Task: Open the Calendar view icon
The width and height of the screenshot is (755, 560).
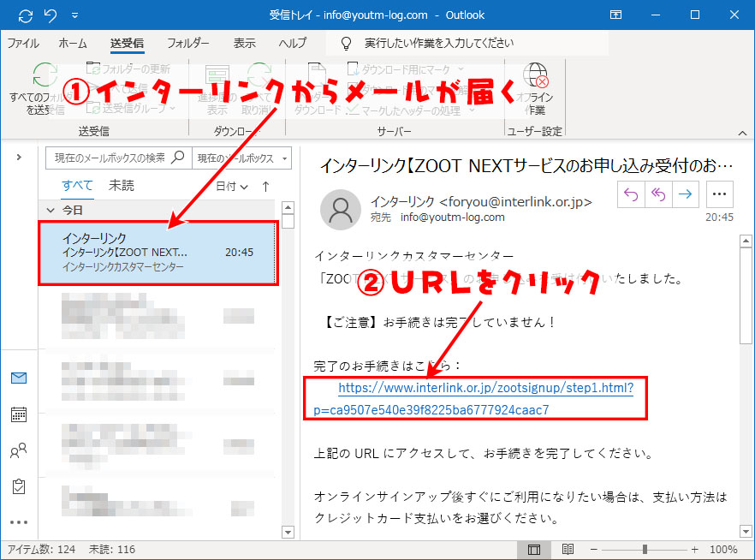Action: click(x=19, y=414)
